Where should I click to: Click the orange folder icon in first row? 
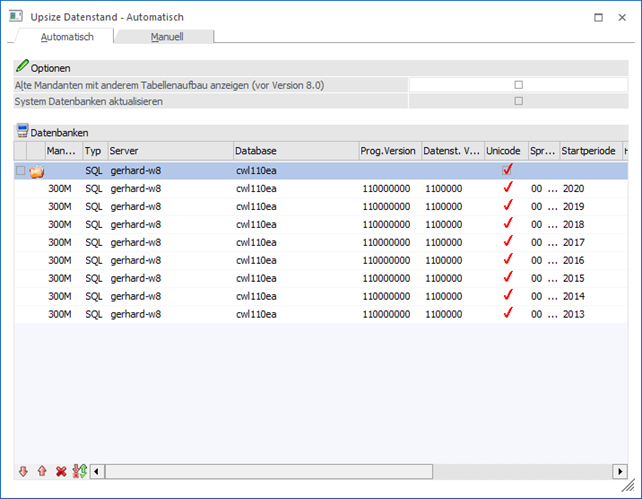(37, 171)
